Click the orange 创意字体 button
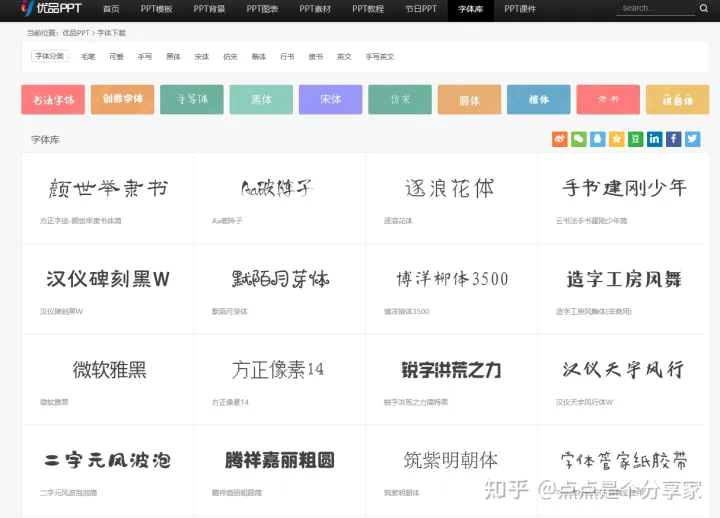This screenshot has height=518, width=720. tap(123, 99)
